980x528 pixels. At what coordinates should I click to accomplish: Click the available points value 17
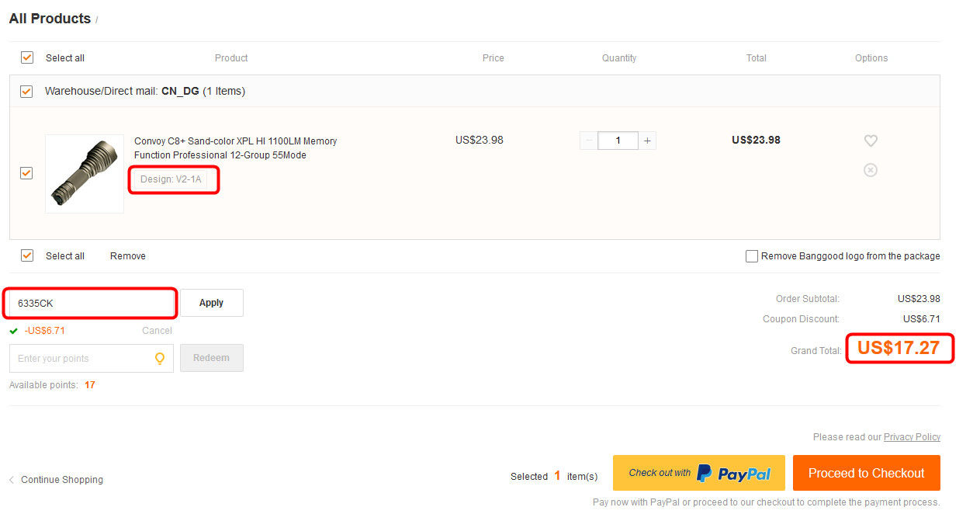coord(90,385)
